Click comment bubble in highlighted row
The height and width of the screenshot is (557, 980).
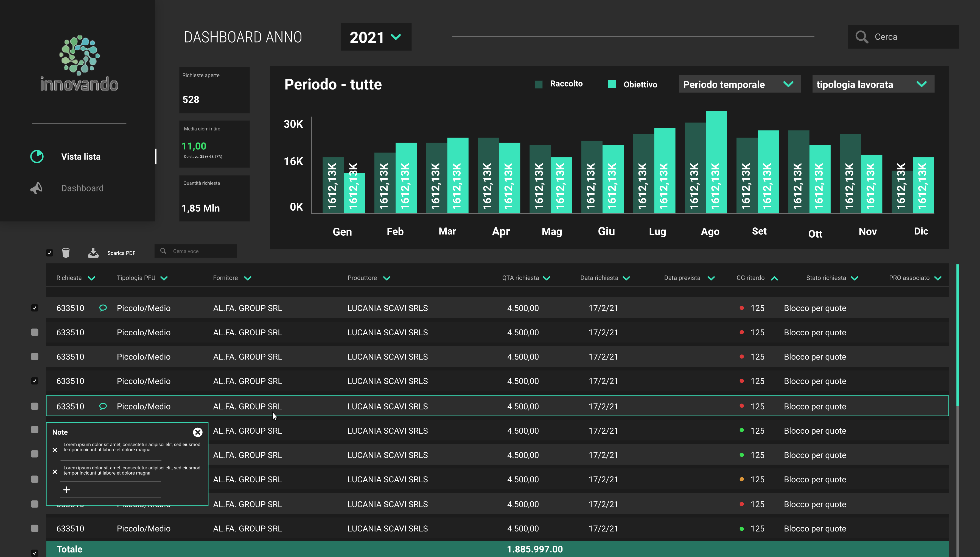pyautogui.click(x=103, y=406)
